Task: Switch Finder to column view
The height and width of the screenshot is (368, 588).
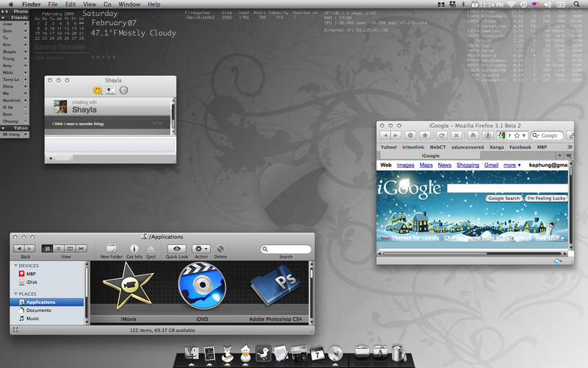Action: click(x=70, y=249)
